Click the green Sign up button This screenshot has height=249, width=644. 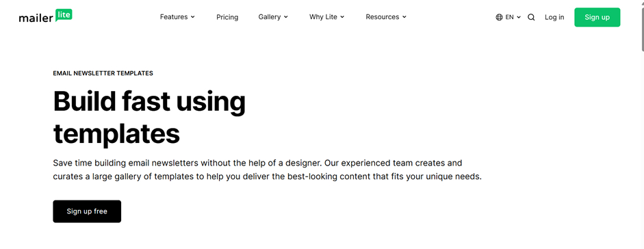597,17
